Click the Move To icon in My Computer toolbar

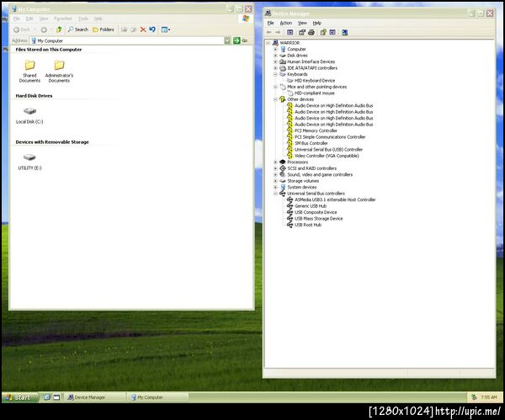(x=124, y=29)
